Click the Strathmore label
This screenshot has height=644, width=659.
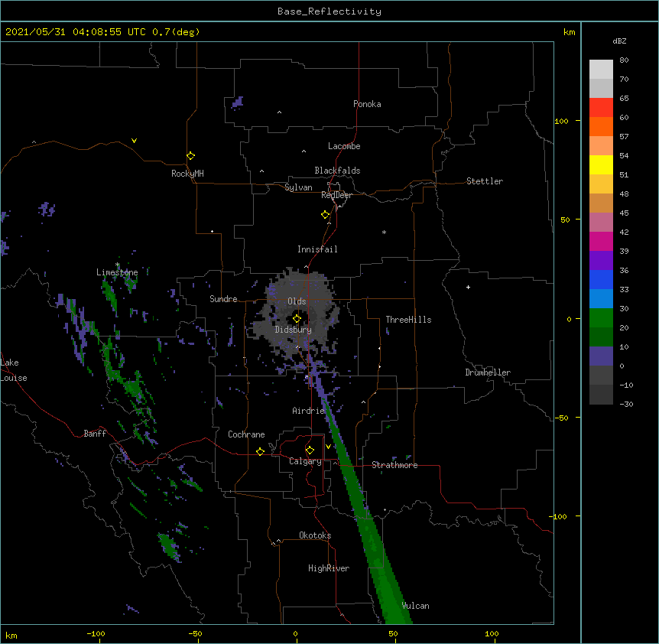coord(394,465)
